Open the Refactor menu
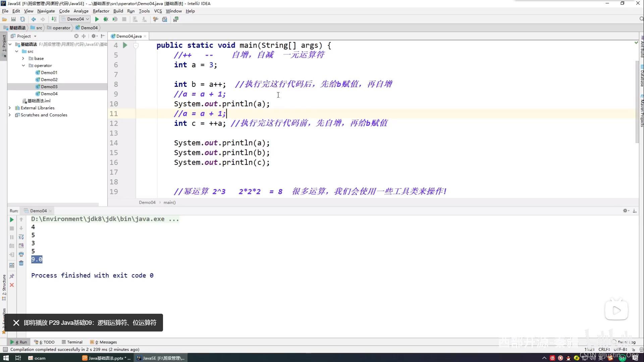The height and width of the screenshot is (362, 644). [x=101, y=11]
